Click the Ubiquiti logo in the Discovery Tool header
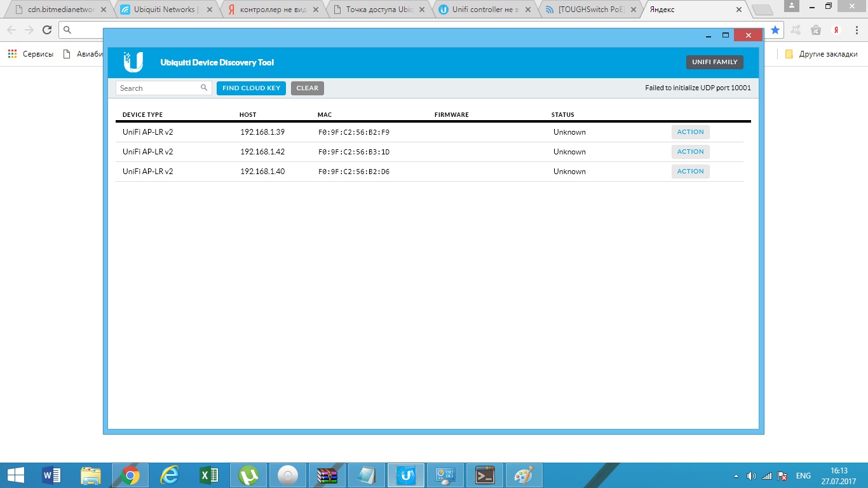The height and width of the screenshot is (488, 868). point(133,62)
